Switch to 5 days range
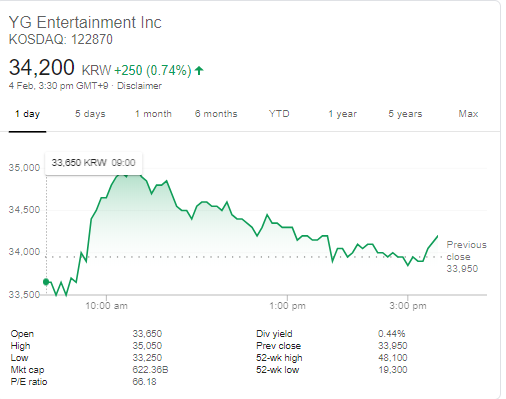The image size is (506, 399). pos(90,114)
